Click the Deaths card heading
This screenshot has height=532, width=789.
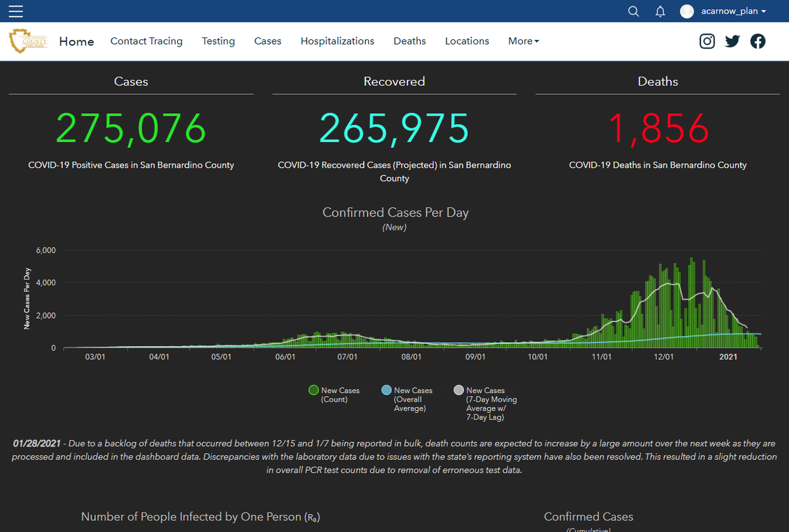pyautogui.click(x=658, y=82)
